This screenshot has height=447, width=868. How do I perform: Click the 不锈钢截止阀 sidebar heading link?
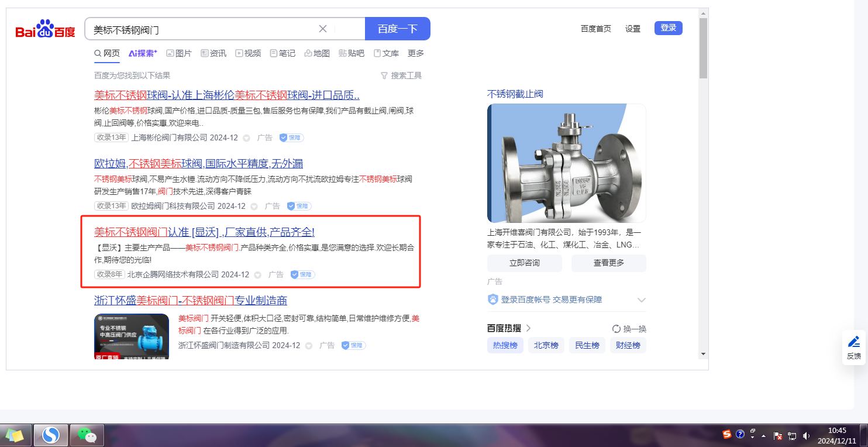[x=515, y=94]
